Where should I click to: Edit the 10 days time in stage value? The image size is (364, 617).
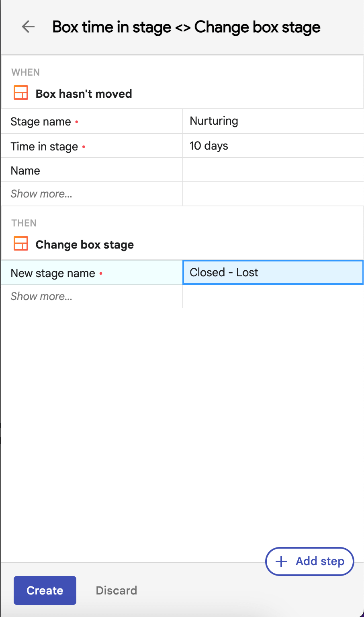pyautogui.click(x=273, y=146)
